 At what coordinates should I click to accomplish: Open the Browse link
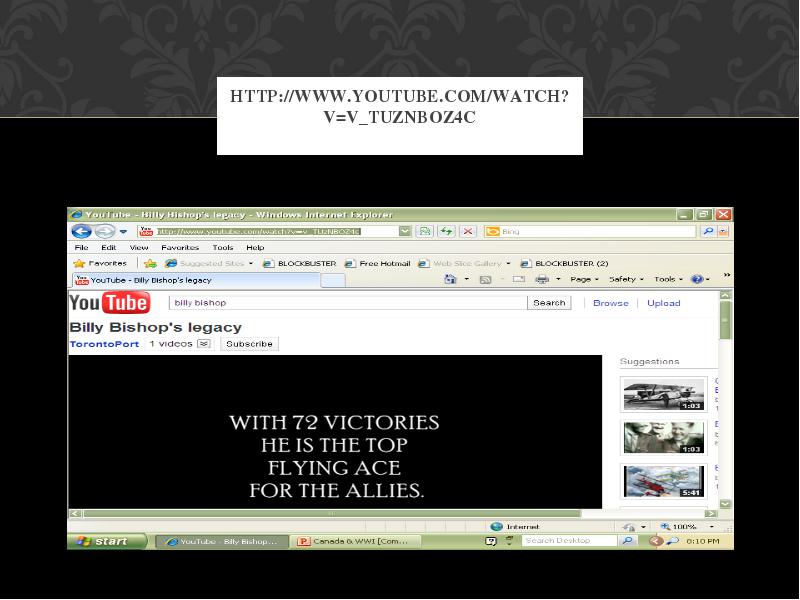click(611, 303)
